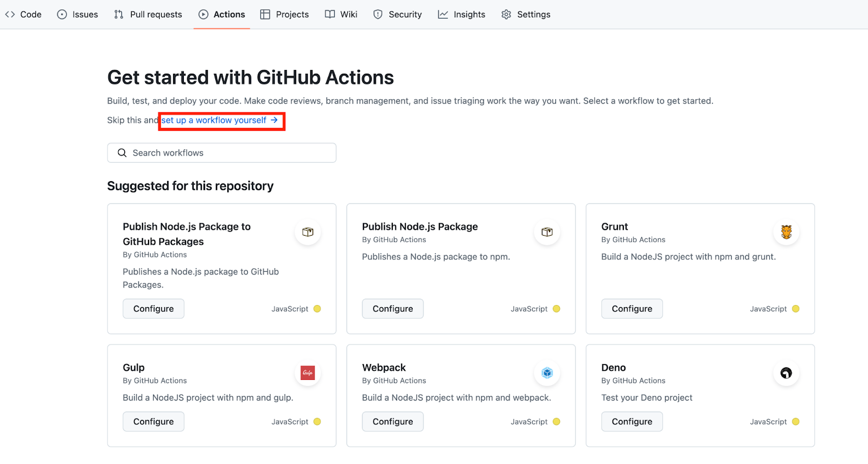868x464 pixels.
Task: Go to the Security tab
Action: [398, 15]
